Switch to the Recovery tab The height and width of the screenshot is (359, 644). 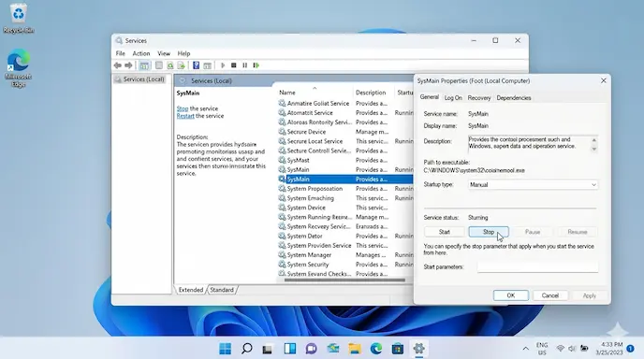tap(479, 97)
